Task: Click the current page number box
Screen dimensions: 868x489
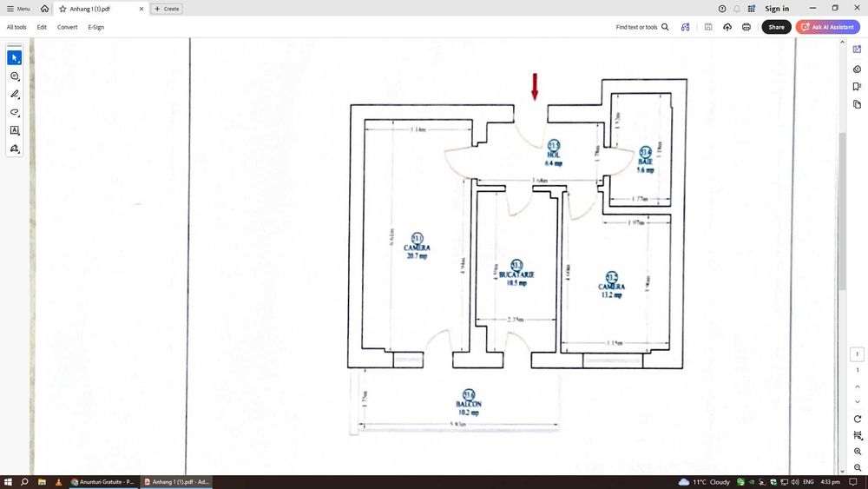Action: [857, 354]
